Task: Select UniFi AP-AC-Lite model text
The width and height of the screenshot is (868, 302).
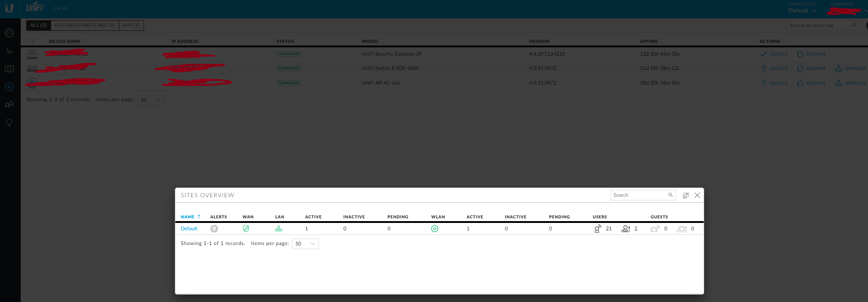Action: (381, 83)
